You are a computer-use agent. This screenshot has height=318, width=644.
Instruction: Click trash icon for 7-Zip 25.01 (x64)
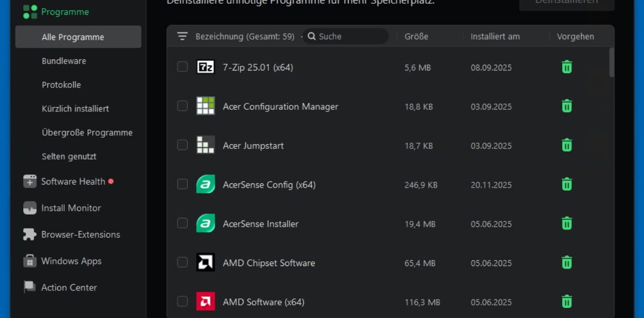click(567, 67)
